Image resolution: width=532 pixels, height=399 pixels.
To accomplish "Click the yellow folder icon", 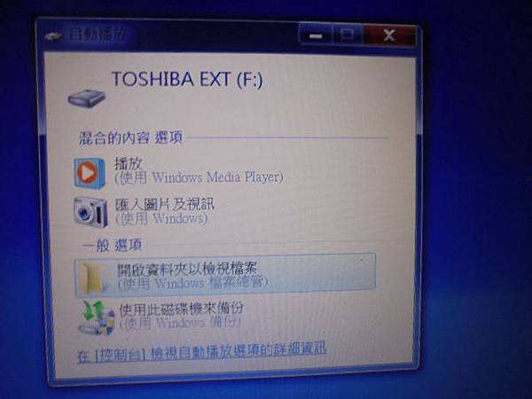I will (93, 278).
